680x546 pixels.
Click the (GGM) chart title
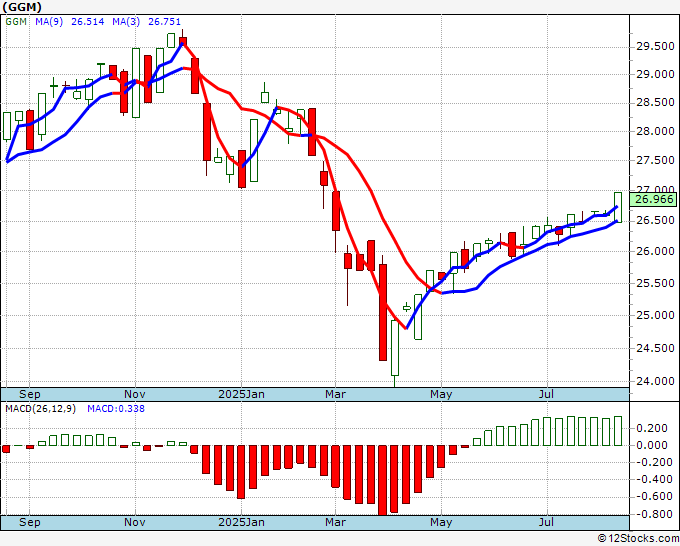[x=22, y=7]
